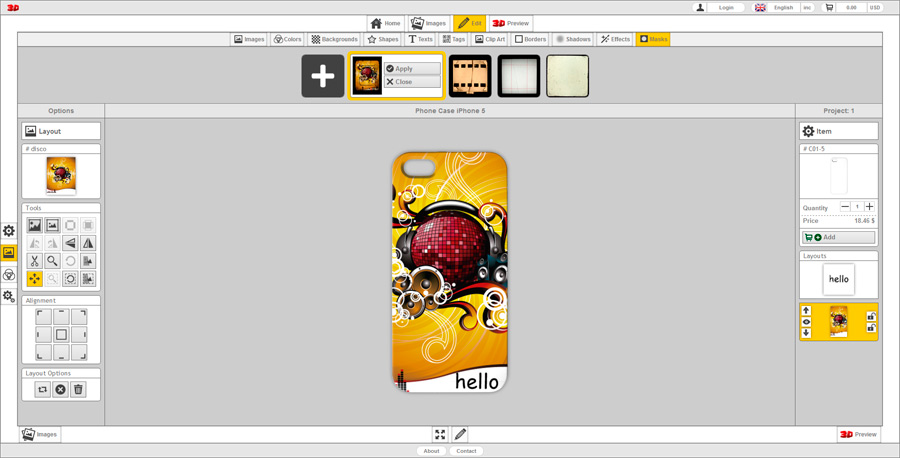Select the 'hello' layout thumbnail

click(839, 279)
